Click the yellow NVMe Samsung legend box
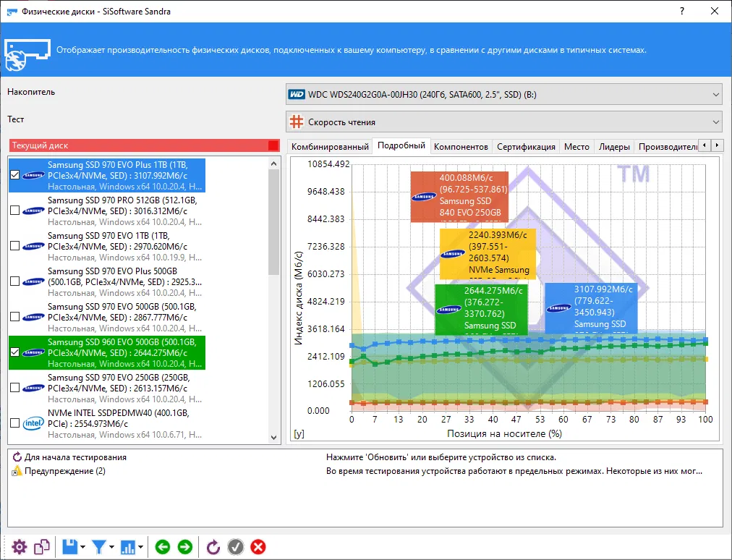Image resolution: width=732 pixels, height=560 pixels. pyautogui.click(x=488, y=253)
